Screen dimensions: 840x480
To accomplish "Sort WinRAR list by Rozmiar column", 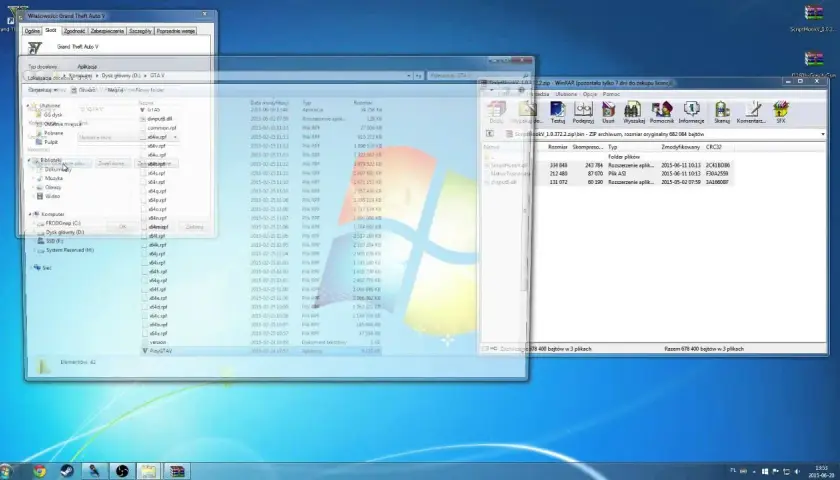I will click(558, 147).
